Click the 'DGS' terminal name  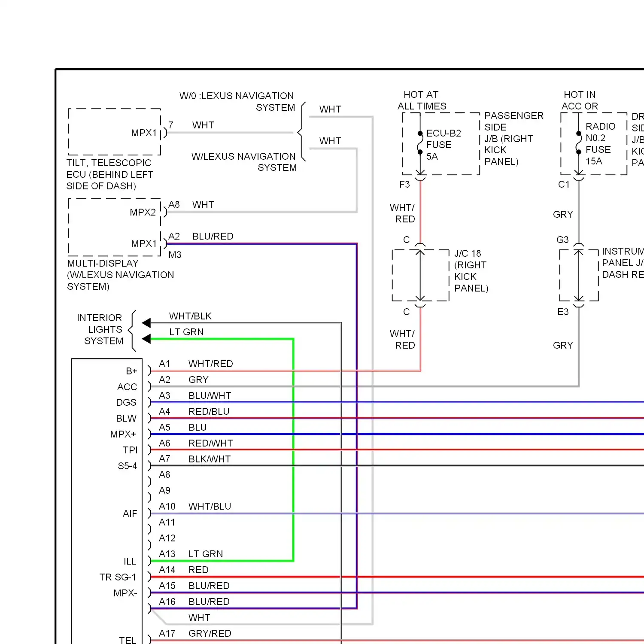pyautogui.click(x=126, y=403)
